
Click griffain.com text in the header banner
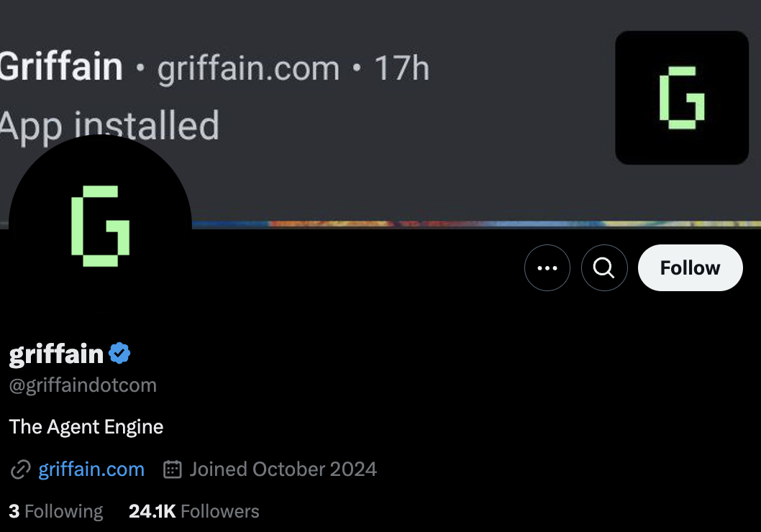[x=248, y=69]
